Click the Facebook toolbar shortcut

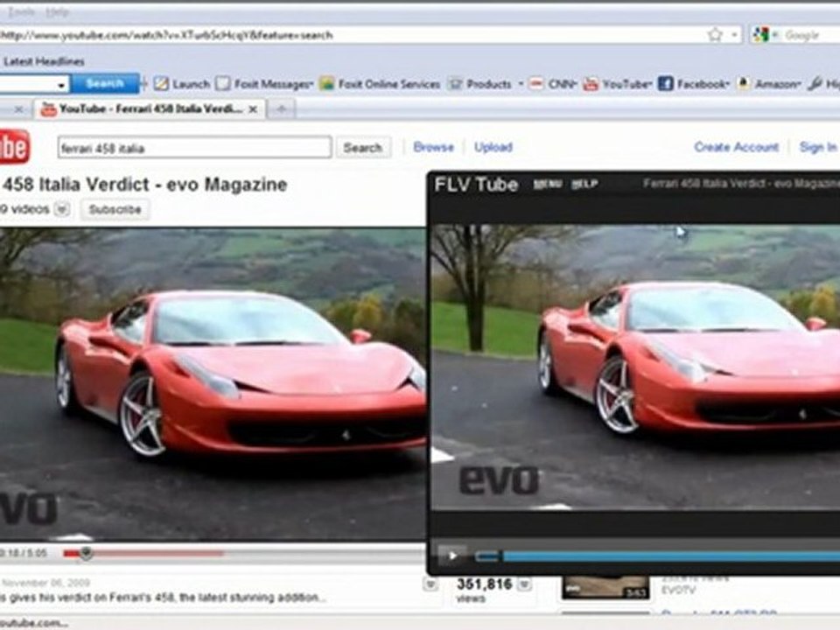[693, 84]
